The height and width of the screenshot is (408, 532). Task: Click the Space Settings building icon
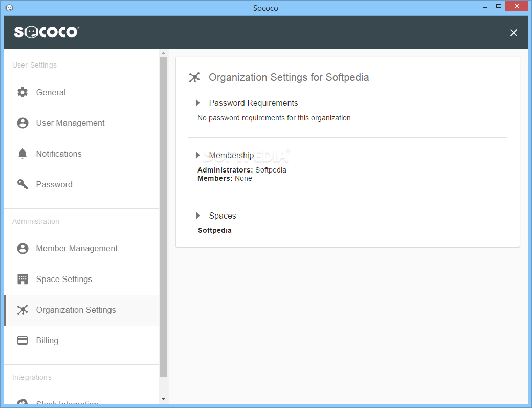(x=23, y=279)
